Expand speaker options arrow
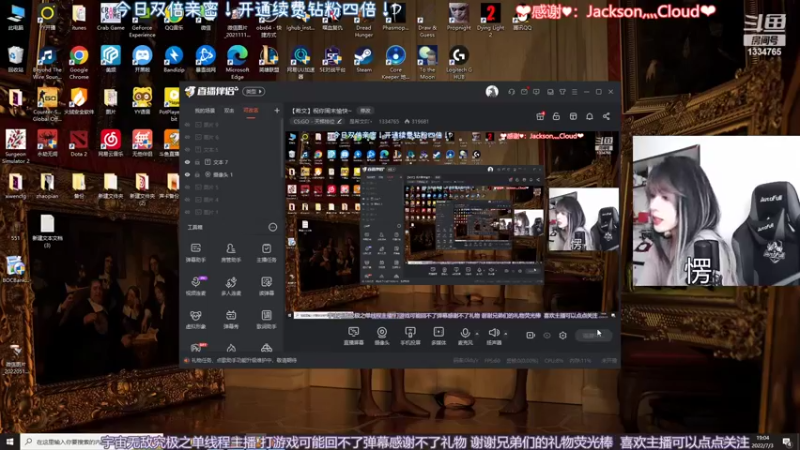The width and height of the screenshot is (800, 450). pos(506,334)
